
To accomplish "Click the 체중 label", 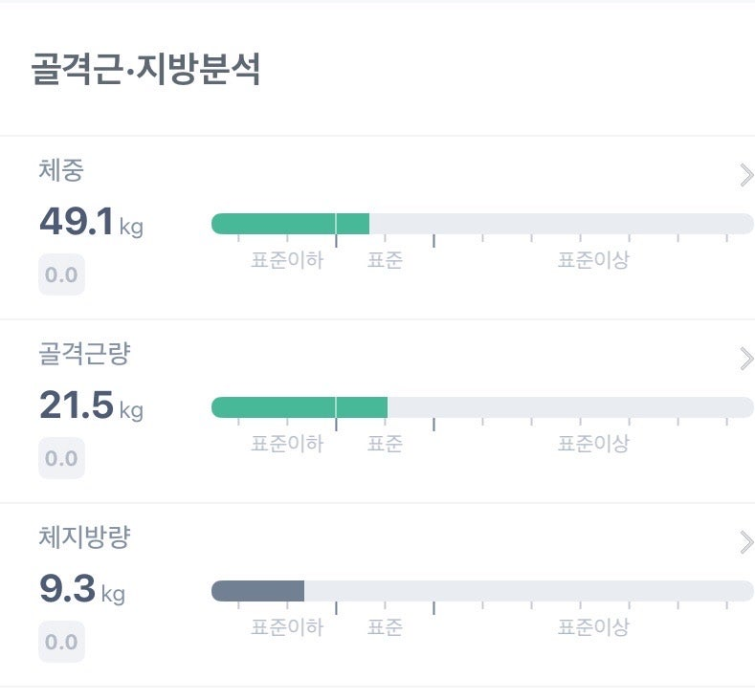I will [61, 170].
